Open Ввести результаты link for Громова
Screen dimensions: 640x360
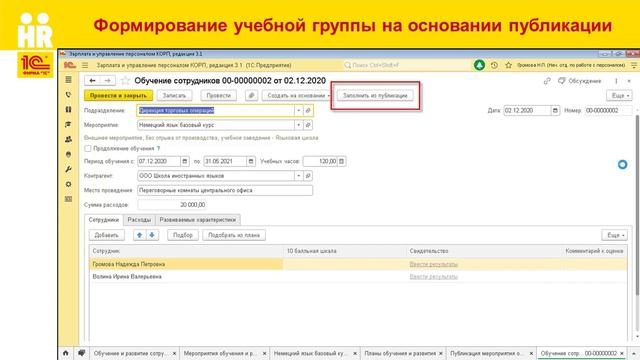click(433, 264)
